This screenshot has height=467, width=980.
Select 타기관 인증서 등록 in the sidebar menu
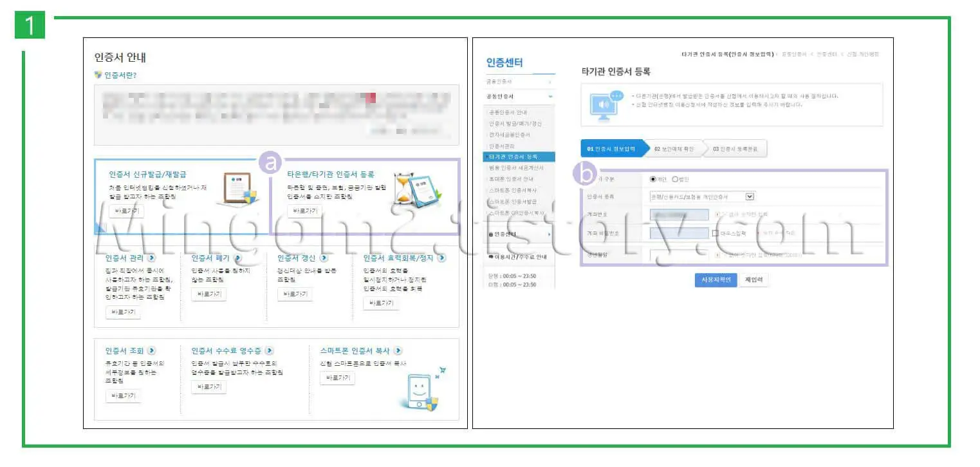pos(515,156)
